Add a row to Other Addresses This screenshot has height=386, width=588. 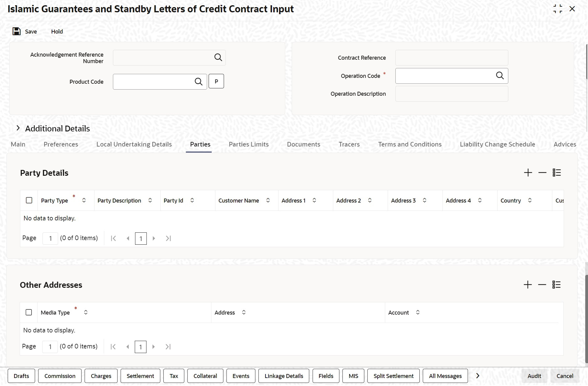point(527,285)
